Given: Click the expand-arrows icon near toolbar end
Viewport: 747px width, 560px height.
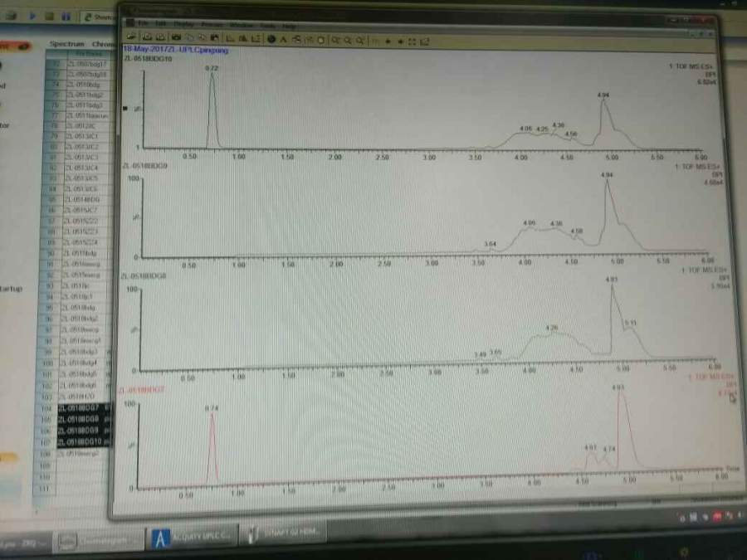Looking at the screenshot, I should (412, 42).
